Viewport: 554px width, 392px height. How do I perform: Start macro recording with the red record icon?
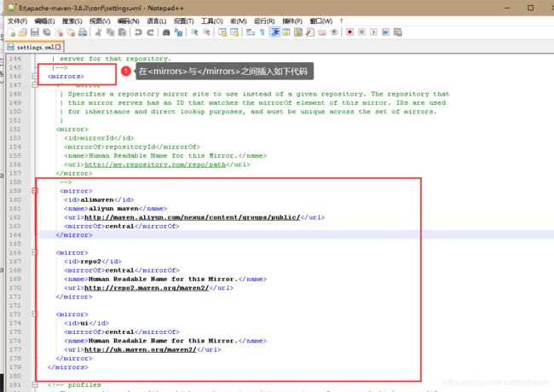349,32
